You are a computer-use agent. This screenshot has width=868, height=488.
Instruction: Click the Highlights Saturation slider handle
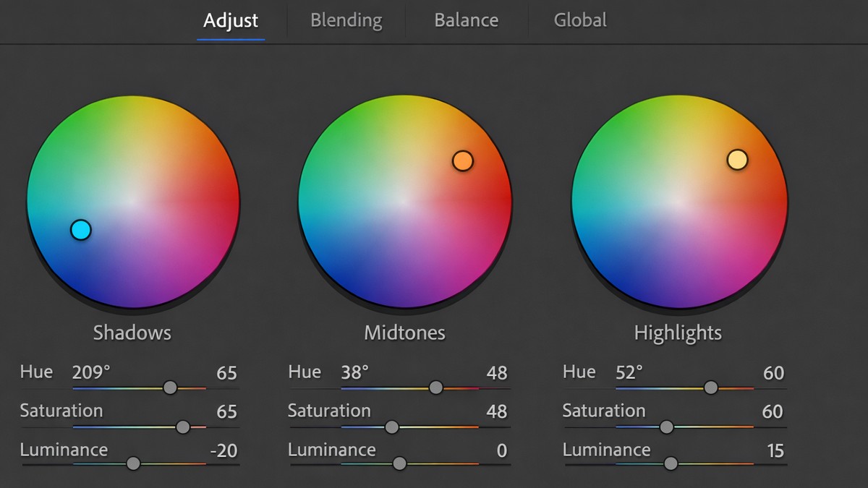tap(666, 427)
